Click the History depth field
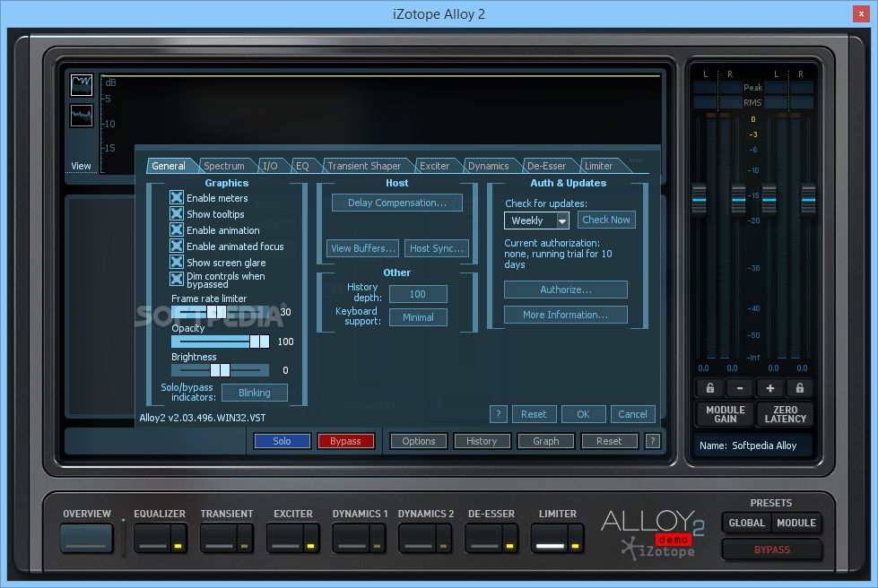Screen dimensions: 878x588 point(418,294)
